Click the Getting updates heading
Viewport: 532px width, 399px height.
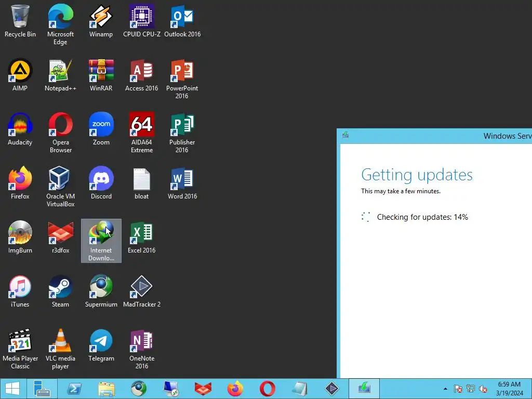tap(417, 175)
